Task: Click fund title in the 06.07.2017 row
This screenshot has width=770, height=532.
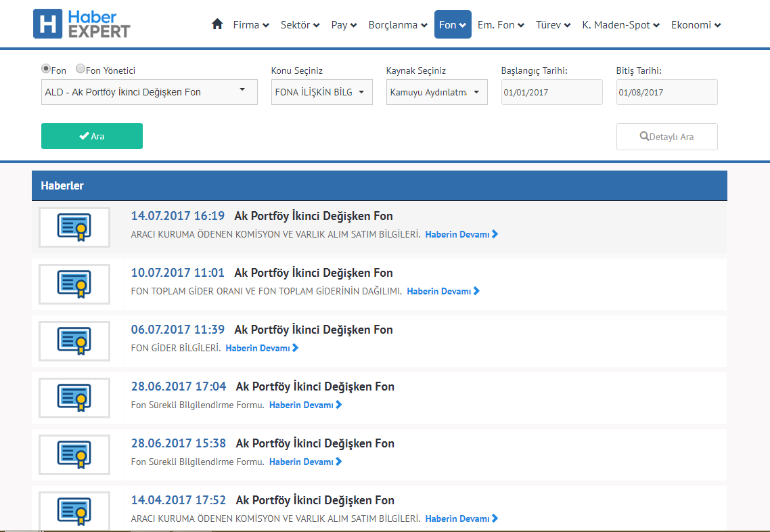Action: pyautogui.click(x=313, y=330)
